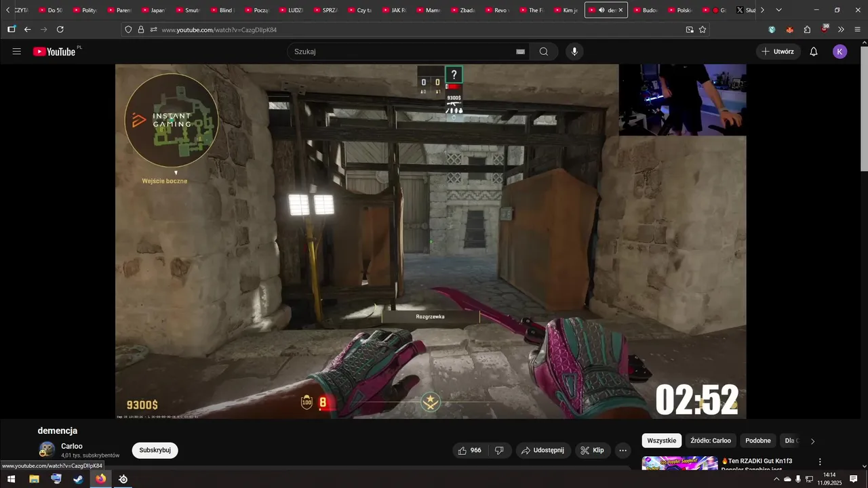Open SteelSeries app on taskbar
Image resolution: width=868 pixels, height=488 pixels.
pyautogui.click(x=123, y=479)
